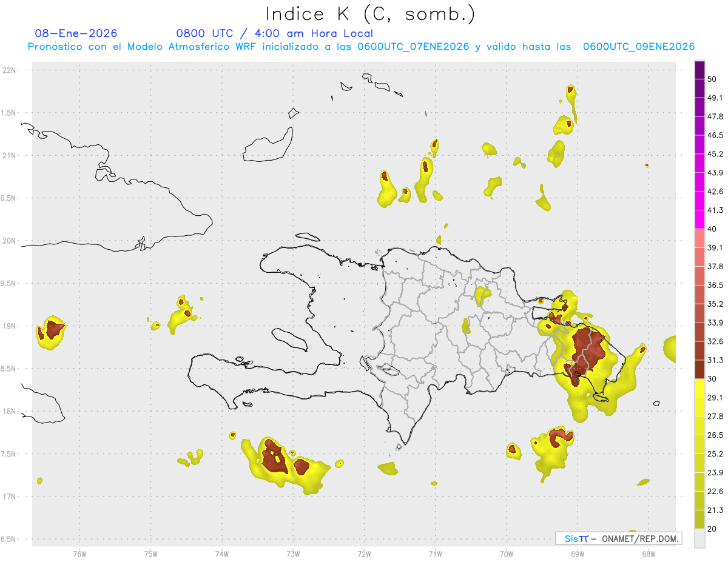
Task: Click the '21N' latitude label
Action: point(10,155)
